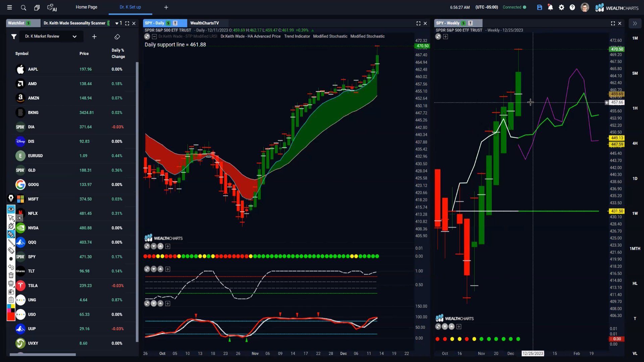Move the trend indicator pane down with the arrow
This screenshot has height=362, width=644.
154,246
